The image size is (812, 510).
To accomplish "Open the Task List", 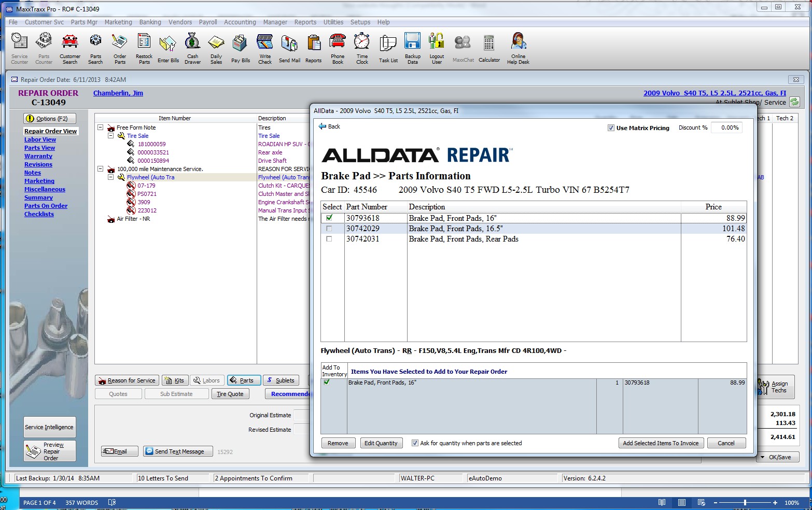I will pos(388,49).
